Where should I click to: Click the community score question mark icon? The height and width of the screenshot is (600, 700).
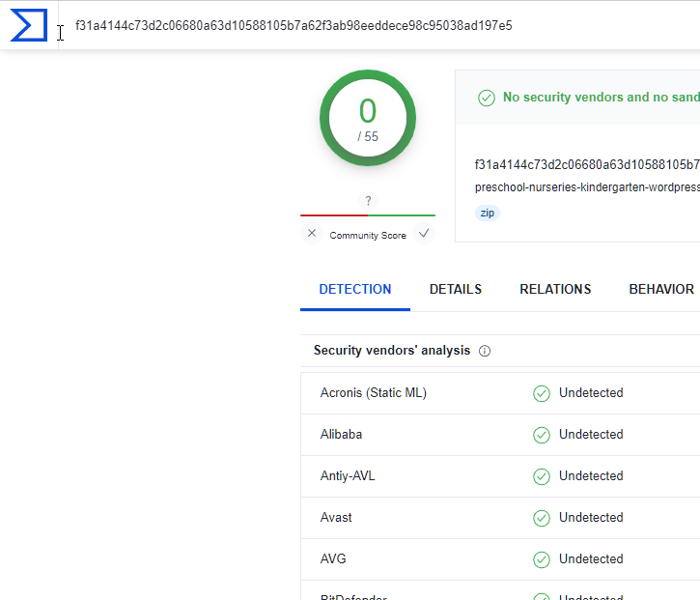tap(368, 201)
